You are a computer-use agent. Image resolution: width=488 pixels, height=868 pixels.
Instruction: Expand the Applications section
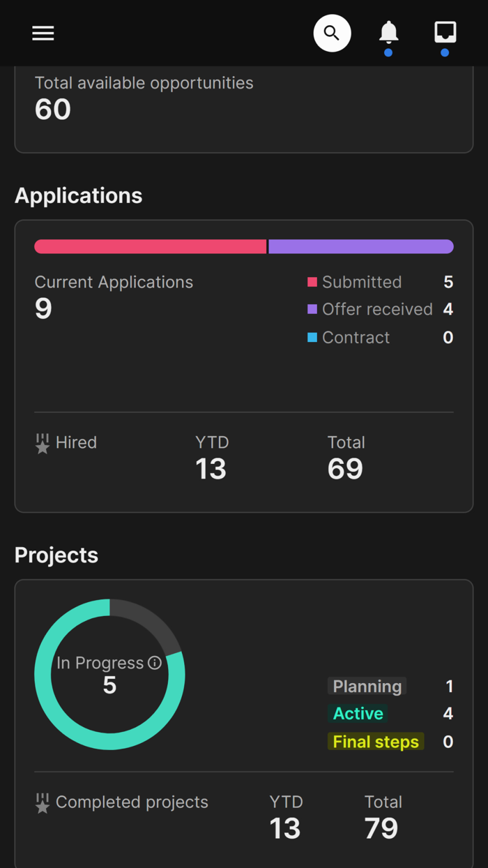(x=78, y=195)
